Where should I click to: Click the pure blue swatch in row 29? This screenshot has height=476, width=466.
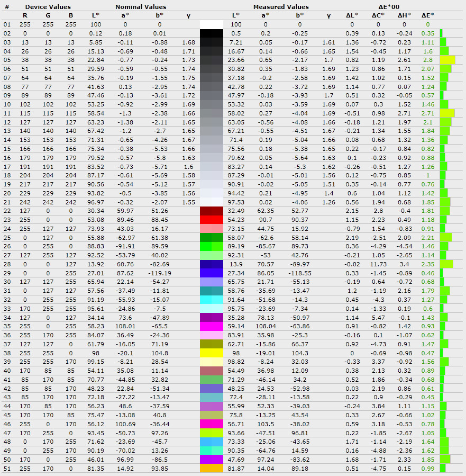coord(212,273)
